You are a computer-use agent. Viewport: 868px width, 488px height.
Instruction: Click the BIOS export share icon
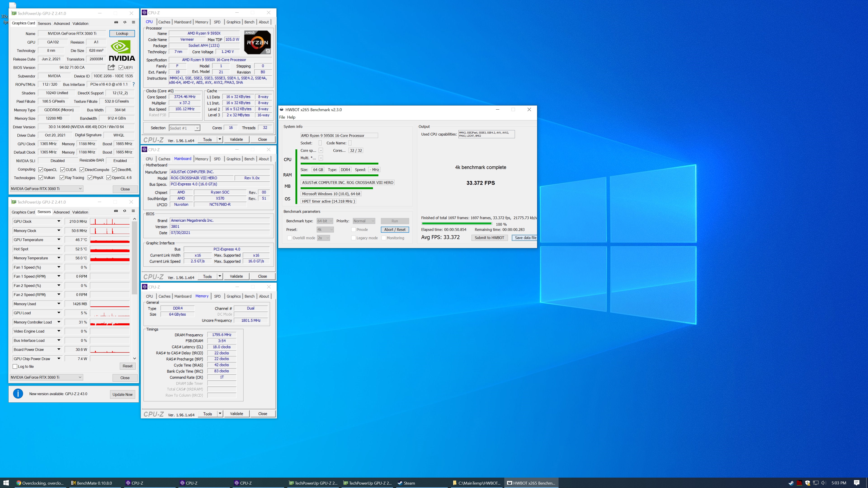pyautogui.click(x=111, y=67)
